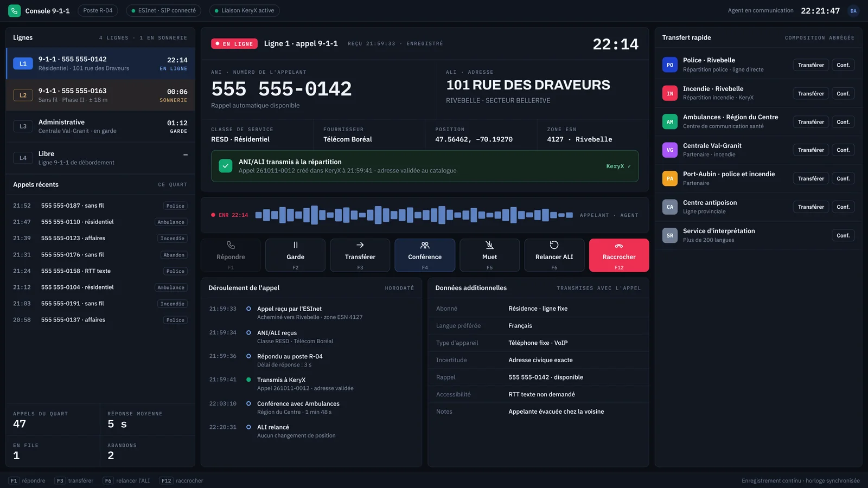Click the Garde hold button

[295, 255]
